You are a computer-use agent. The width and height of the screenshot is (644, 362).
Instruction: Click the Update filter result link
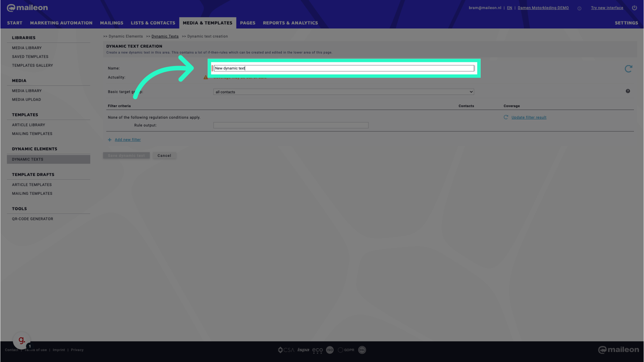pyautogui.click(x=529, y=117)
